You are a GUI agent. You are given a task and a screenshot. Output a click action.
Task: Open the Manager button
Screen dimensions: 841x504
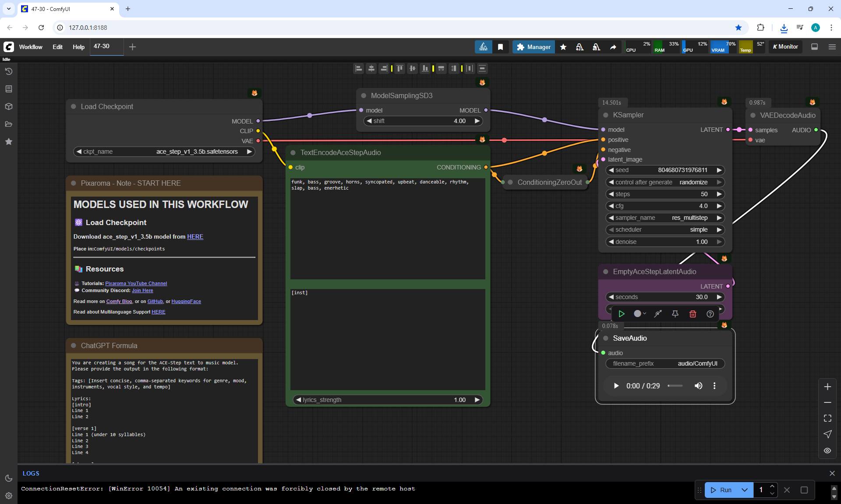(x=534, y=47)
